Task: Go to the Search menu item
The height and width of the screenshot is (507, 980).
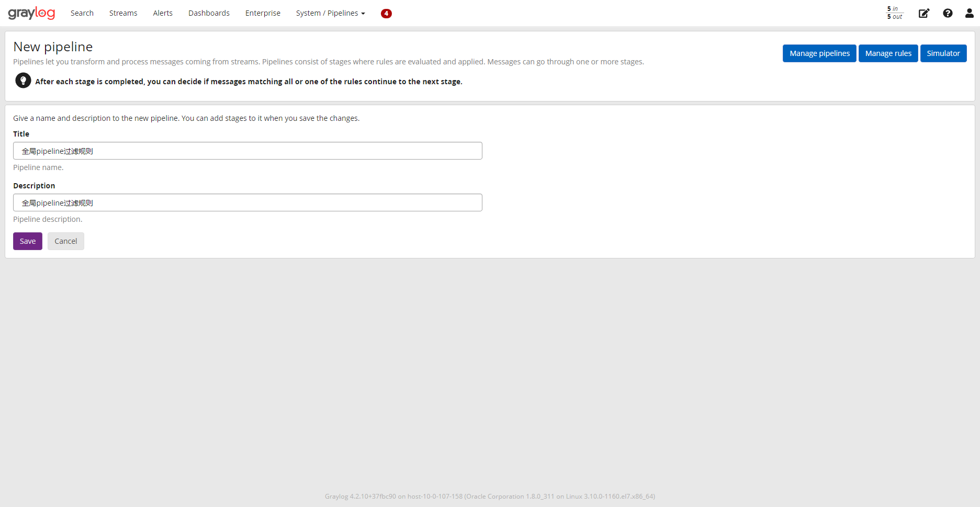Action: [x=82, y=13]
